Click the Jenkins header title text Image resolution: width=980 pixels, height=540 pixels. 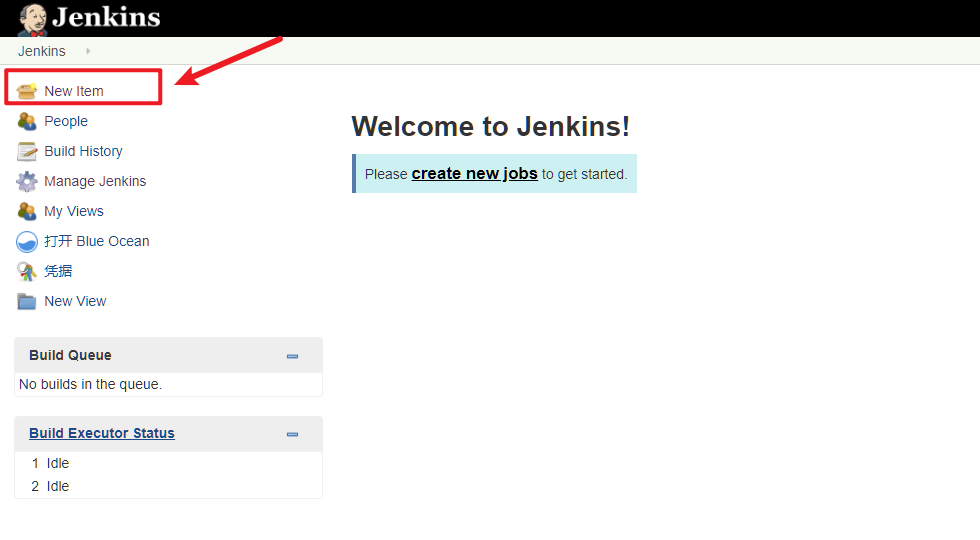[106, 18]
